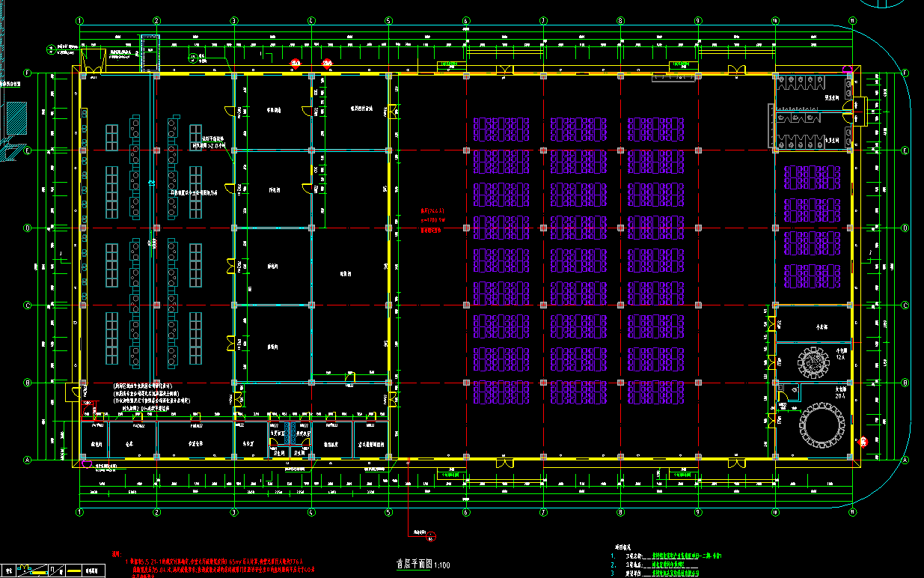Click the right red diamond marker on the top wall
The height and width of the screenshot is (578, 924).
(x=326, y=64)
